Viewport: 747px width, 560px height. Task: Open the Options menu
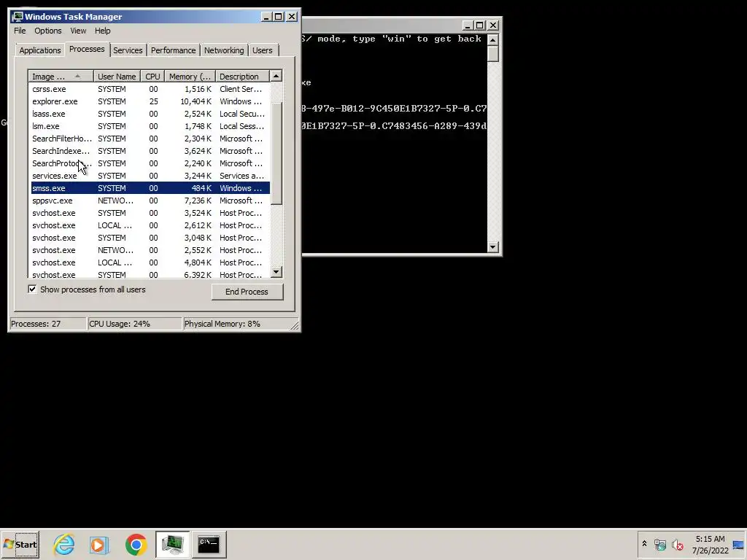(47, 31)
